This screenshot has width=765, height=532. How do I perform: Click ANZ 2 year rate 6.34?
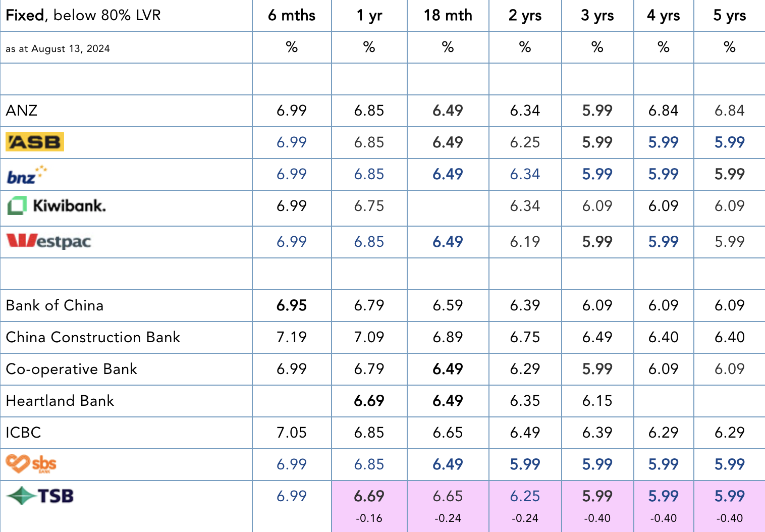click(525, 111)
